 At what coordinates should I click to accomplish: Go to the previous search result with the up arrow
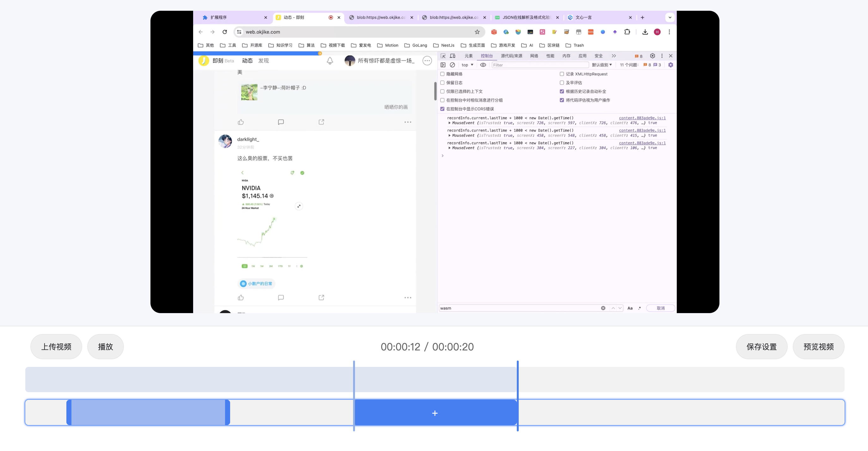(613, 308)
